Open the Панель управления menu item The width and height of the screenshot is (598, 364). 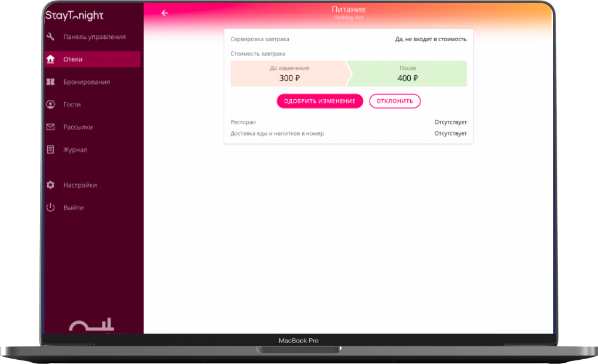pyautogui.click(x=94, y=37)
